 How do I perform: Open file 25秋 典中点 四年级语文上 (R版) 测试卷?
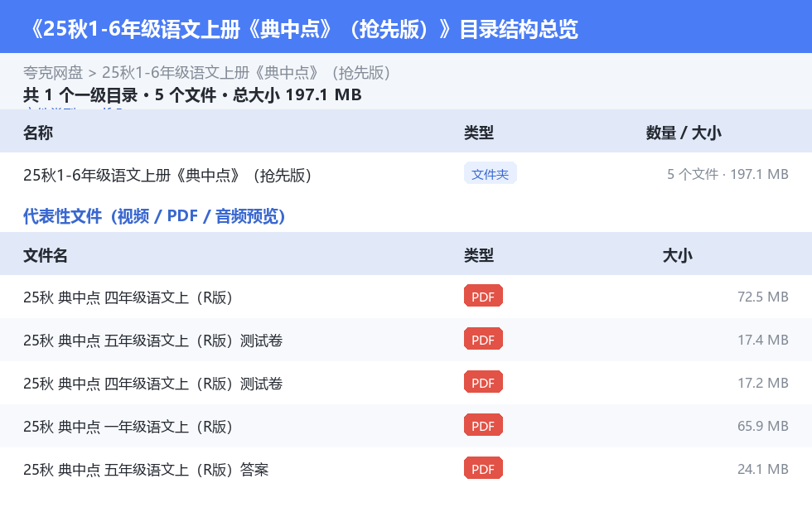152,384
